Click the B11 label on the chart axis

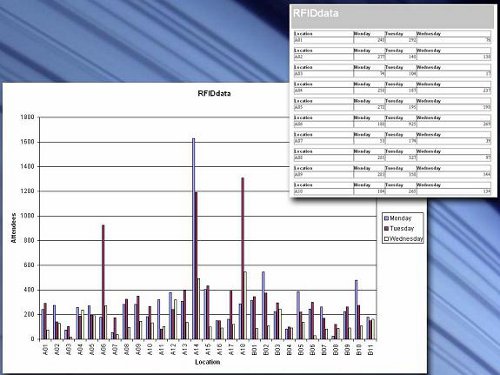[x=370, y=350]
